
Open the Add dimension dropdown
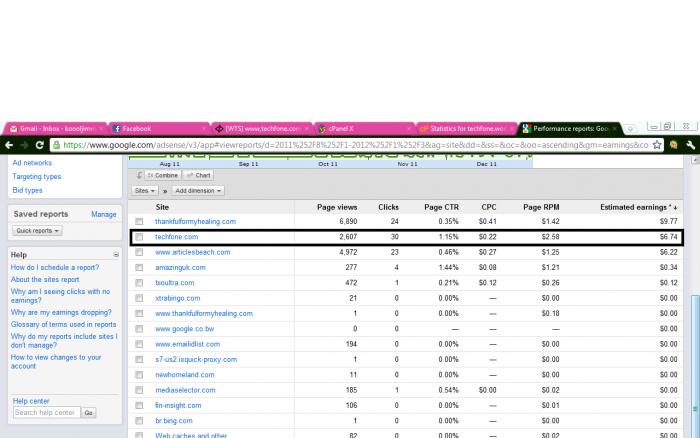(198, 191)
